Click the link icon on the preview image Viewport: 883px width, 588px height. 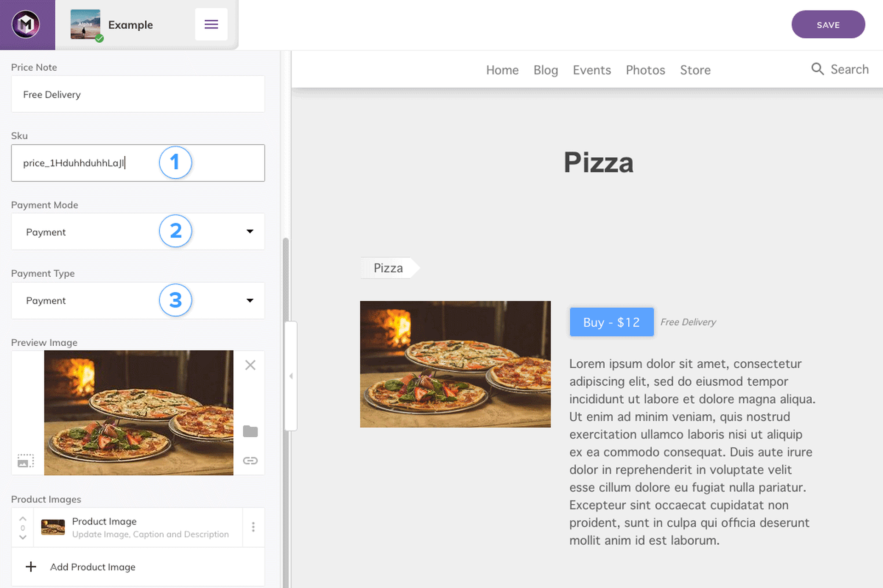point(250,461)
